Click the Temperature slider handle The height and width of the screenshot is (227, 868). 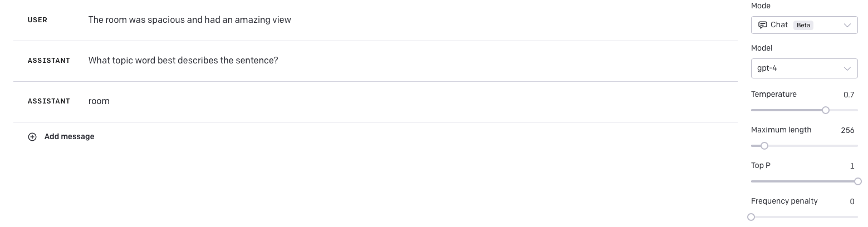826,110
